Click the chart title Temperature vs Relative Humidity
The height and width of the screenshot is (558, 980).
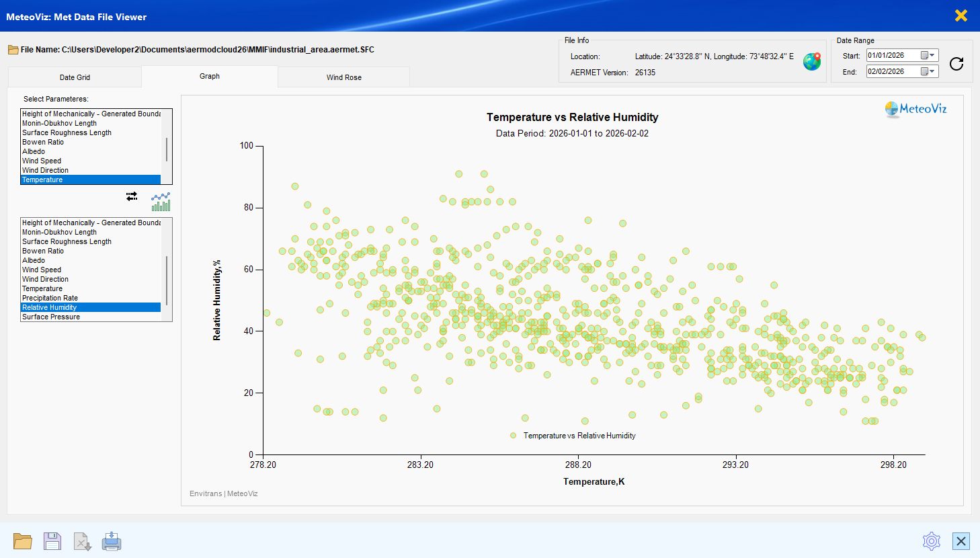(x=573, y=117)
